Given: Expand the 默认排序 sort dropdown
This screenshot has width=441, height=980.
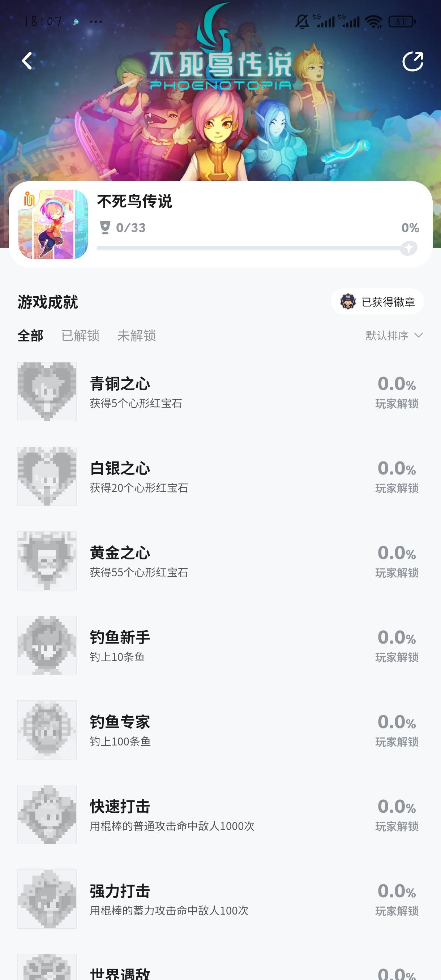Looking at the screenshot, I should (394, 336).
